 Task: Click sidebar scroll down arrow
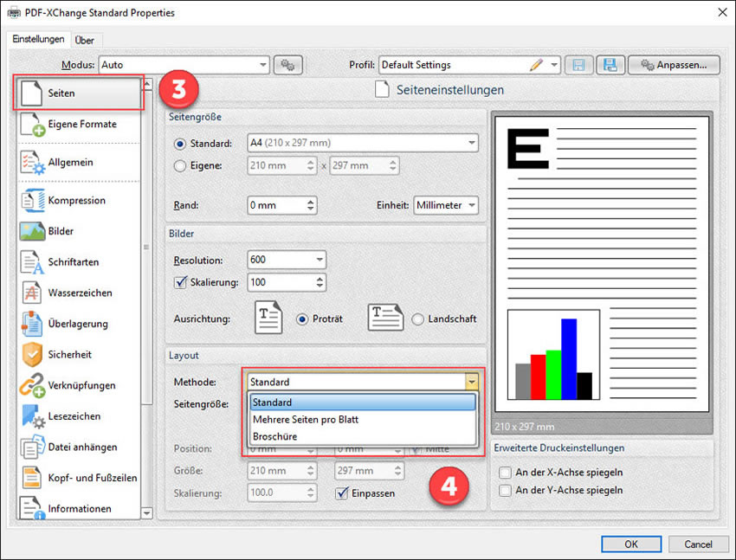[x=147, y=513]
